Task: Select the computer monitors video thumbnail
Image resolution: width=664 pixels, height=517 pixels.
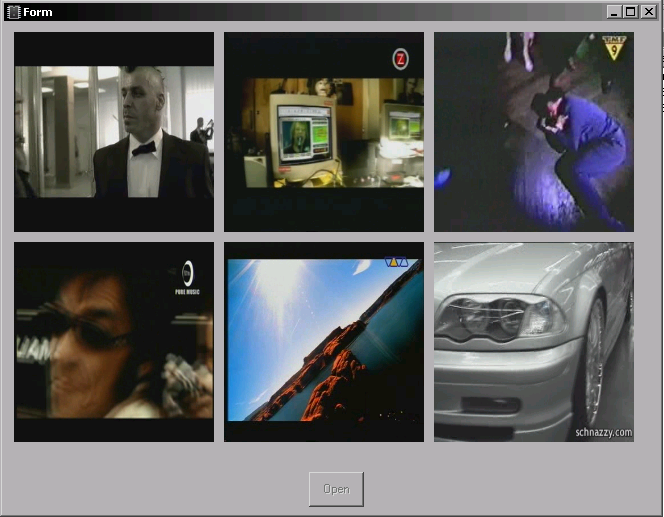Action: 324,131
